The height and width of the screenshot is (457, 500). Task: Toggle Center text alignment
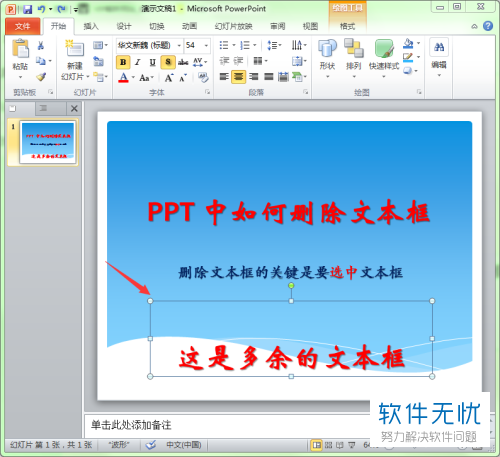[x=239, y=77]
